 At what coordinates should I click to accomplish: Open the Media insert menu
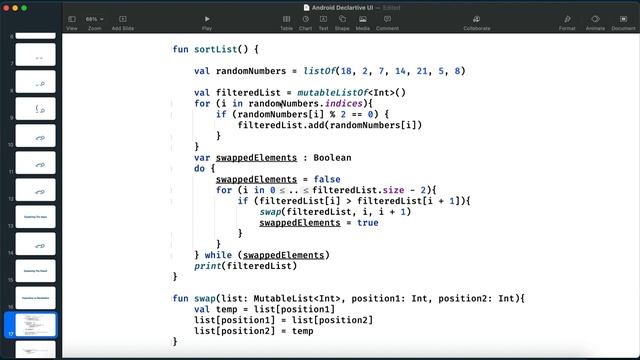[362, 23]
